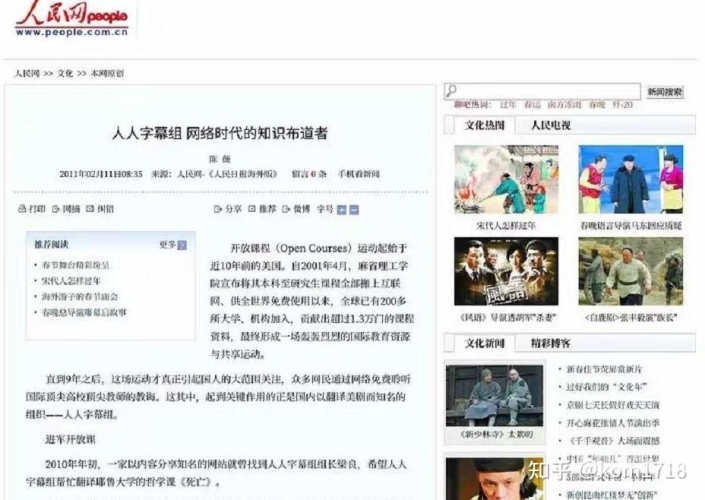This screenshot has width=705, height=500.
Task: Open the 文化 breadcrumb link
Action: point(65,73)
